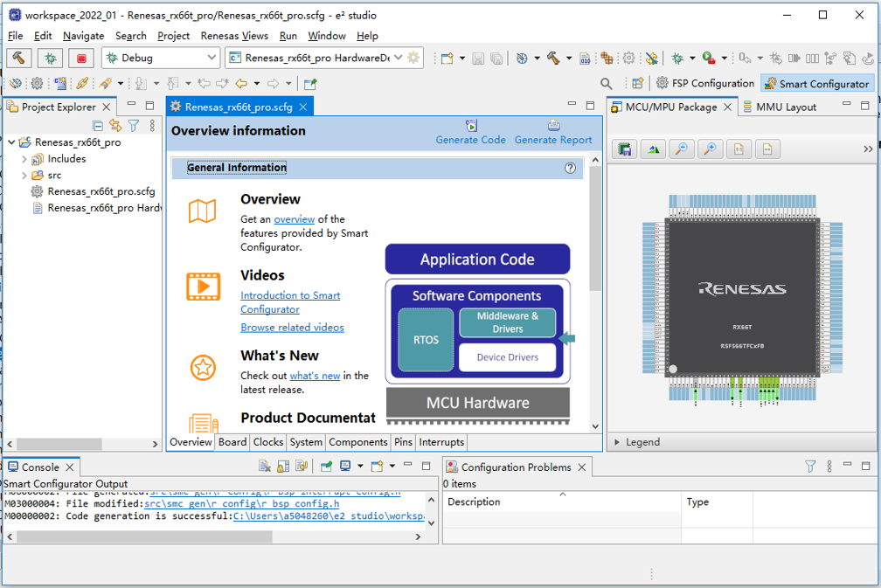Click the magnifier Search icon in toolbar
Image resolution: width=881 pixels, height=588 pixels.
(607, 84)
